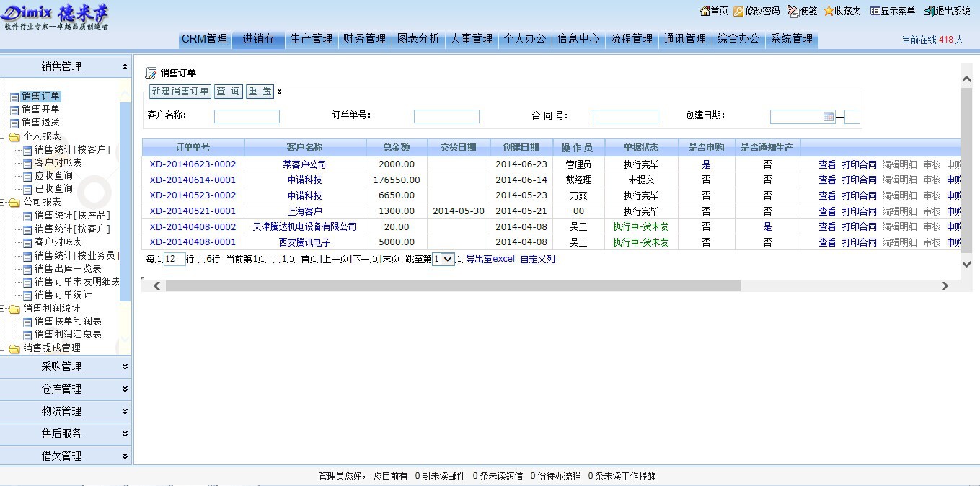The width and height of the screenshot is (980, 486).
Task: Click the 导出至excel link
Action: click(x=490, y=259)
